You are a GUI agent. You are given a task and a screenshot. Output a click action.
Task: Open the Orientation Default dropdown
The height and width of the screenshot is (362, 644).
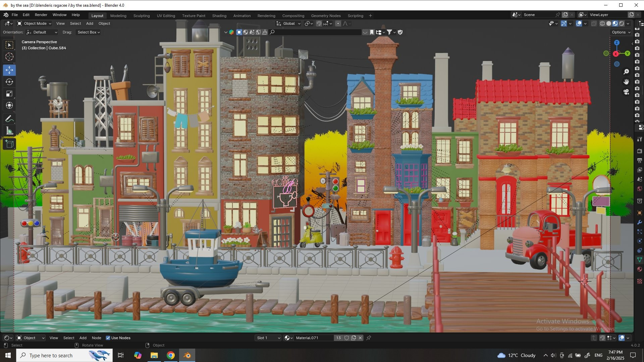[x=42, y=32]
